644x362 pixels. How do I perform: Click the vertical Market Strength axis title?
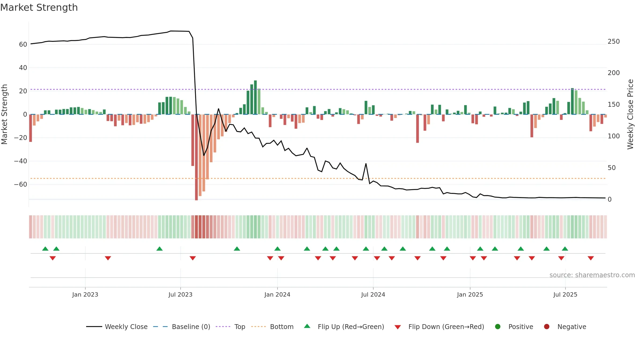point(5,114)
